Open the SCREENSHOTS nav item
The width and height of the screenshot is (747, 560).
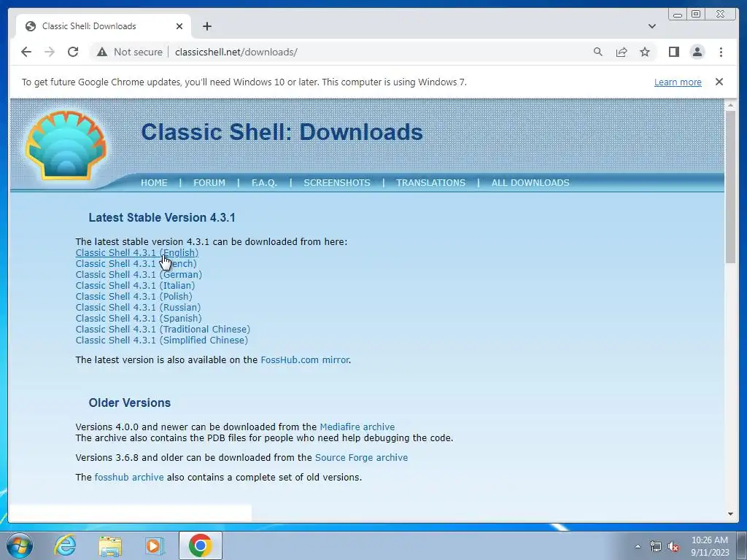tap(337, 183)
